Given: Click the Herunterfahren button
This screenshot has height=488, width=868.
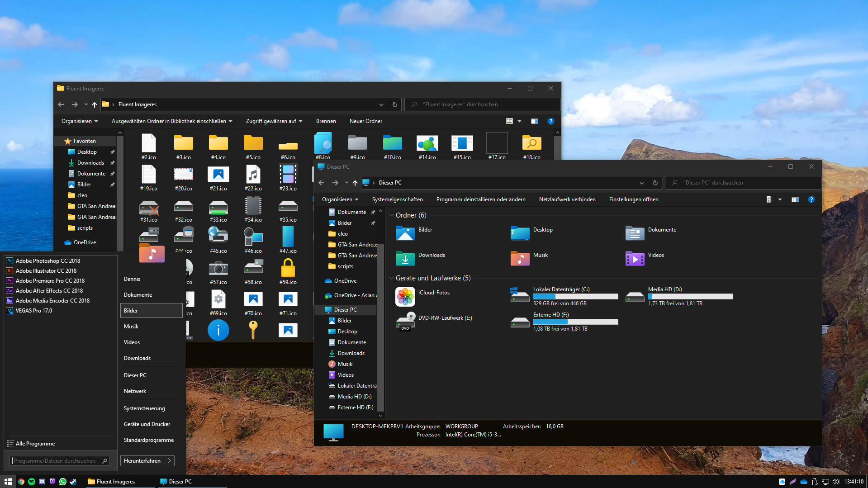Looking at the screenshot, I should (x=142, y=460).
